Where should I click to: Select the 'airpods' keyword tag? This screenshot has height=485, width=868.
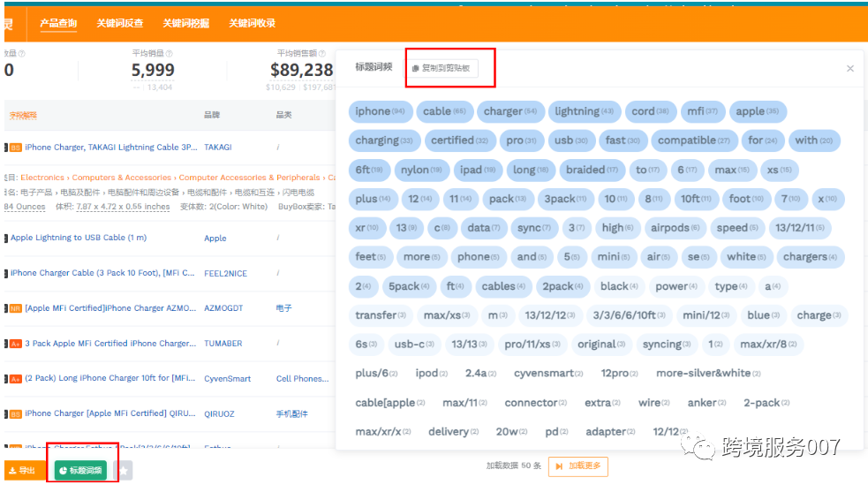click(x=675, y=228)
